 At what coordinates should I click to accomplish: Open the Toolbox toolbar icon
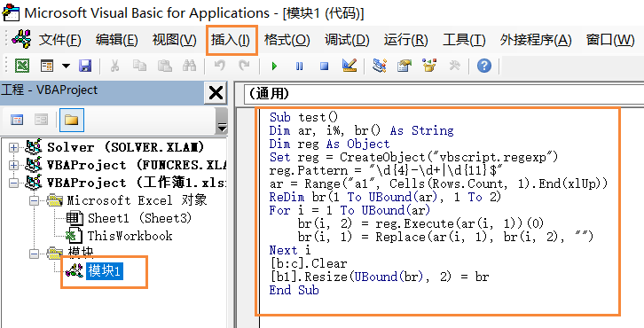click(x=454, y=66)
